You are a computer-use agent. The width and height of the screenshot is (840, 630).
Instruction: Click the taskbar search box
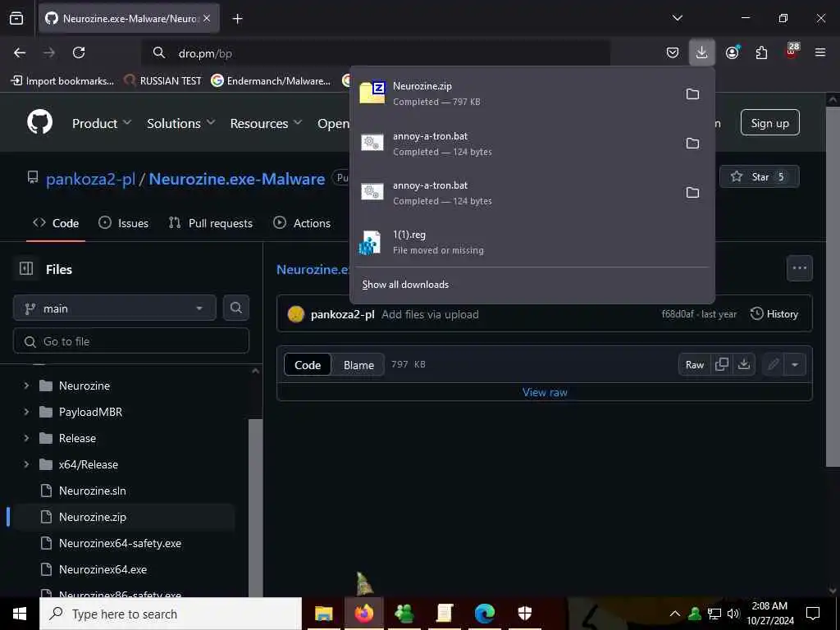(x=171, y=614)
